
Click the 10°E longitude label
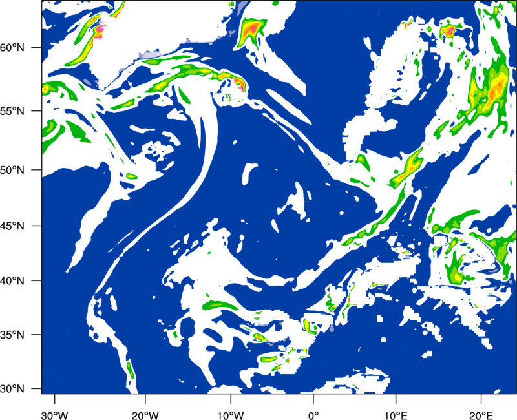click(396, 415)
